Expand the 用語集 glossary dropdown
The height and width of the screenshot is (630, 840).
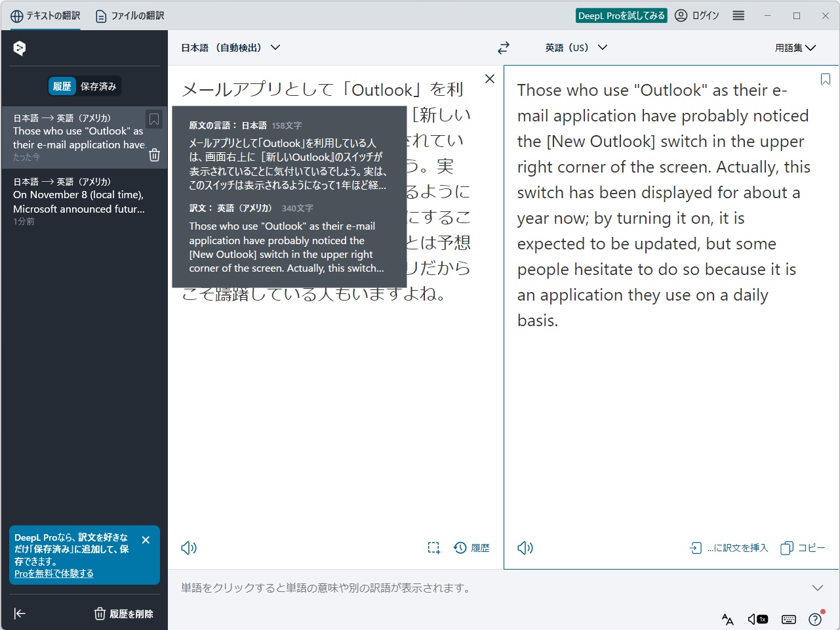coord(795,47)
